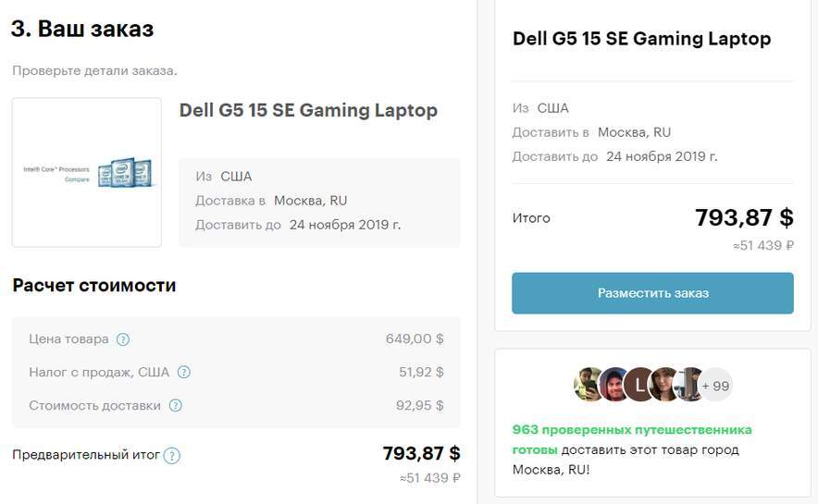Image resolution: width=818 pixels, height=504 pixels.
Task: Open the long-haired woman traveler avatar
Action: (x=664, y=384)
